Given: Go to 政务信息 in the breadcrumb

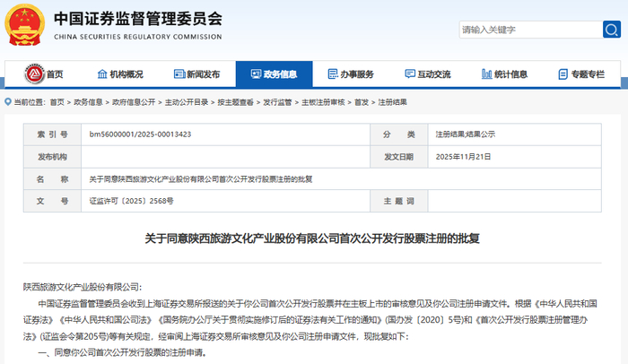Looking at the screenshot, I should pyautogui.click(x=88, y=102).
